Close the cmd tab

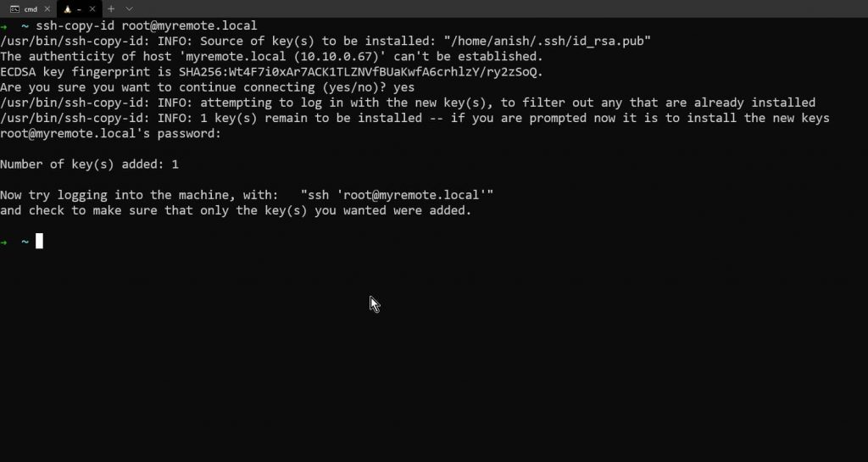coord(47,9)
